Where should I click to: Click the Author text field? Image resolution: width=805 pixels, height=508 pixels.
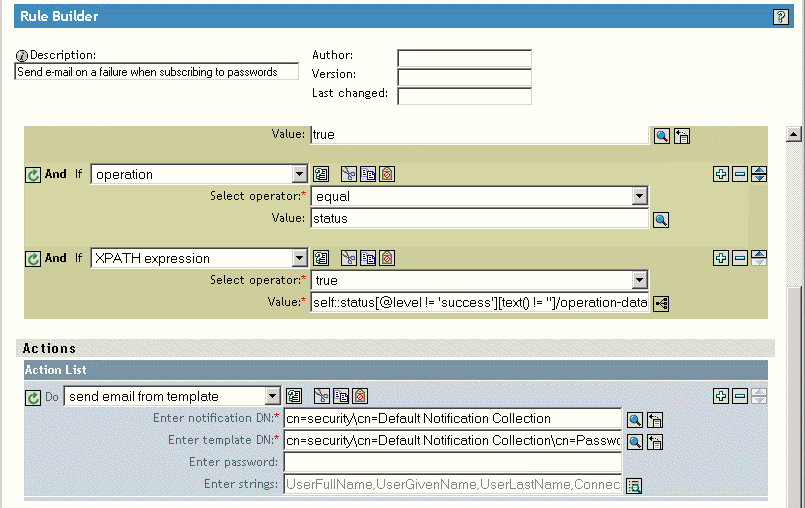464,58
